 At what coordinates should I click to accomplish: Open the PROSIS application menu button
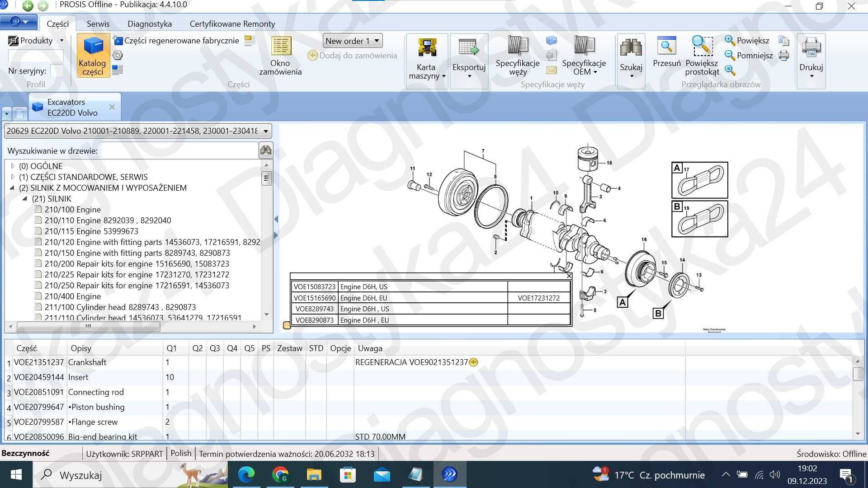point(19,21)
